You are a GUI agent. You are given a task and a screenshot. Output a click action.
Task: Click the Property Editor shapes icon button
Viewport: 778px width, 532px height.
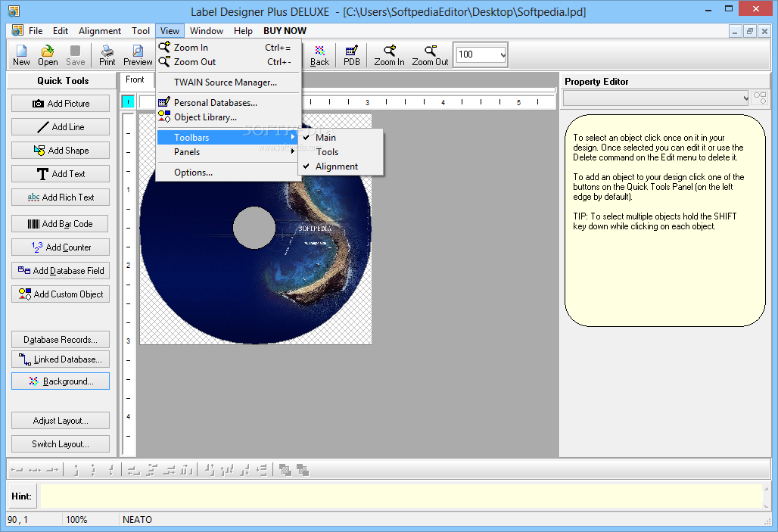tap(760, 98)
